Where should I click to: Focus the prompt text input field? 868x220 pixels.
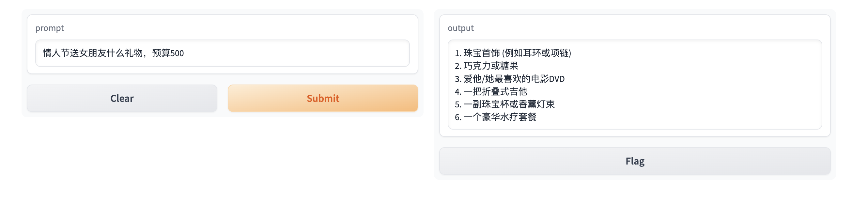point(223,53)
